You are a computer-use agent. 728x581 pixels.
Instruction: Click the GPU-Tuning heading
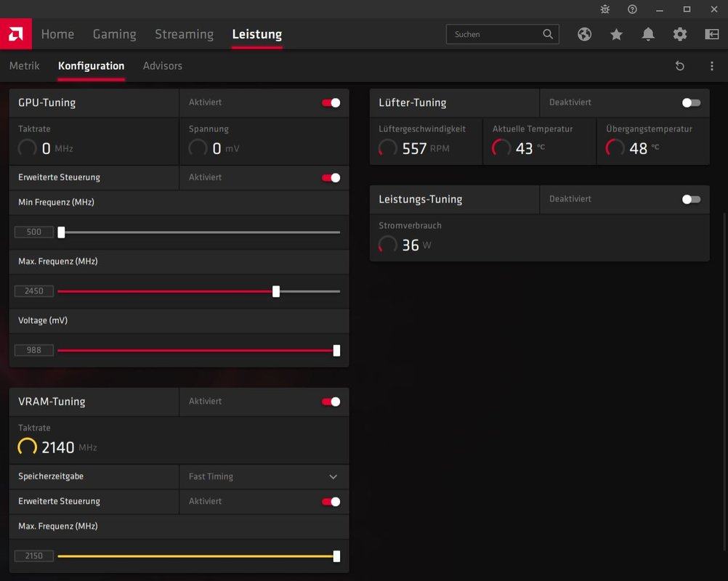click(x=47, y=102)
